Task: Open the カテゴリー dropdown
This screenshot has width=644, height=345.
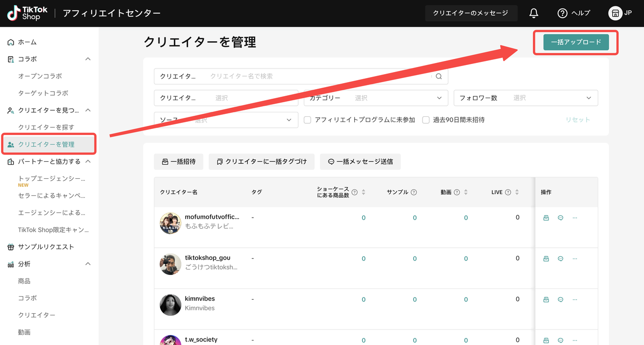Action: tap(375, 98)
